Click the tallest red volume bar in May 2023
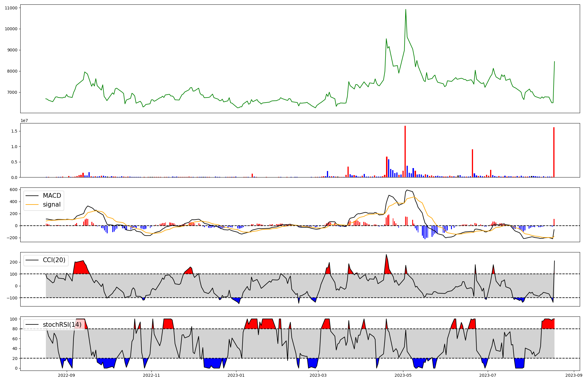Screen dimensions: 588x382 pos(405,151)
